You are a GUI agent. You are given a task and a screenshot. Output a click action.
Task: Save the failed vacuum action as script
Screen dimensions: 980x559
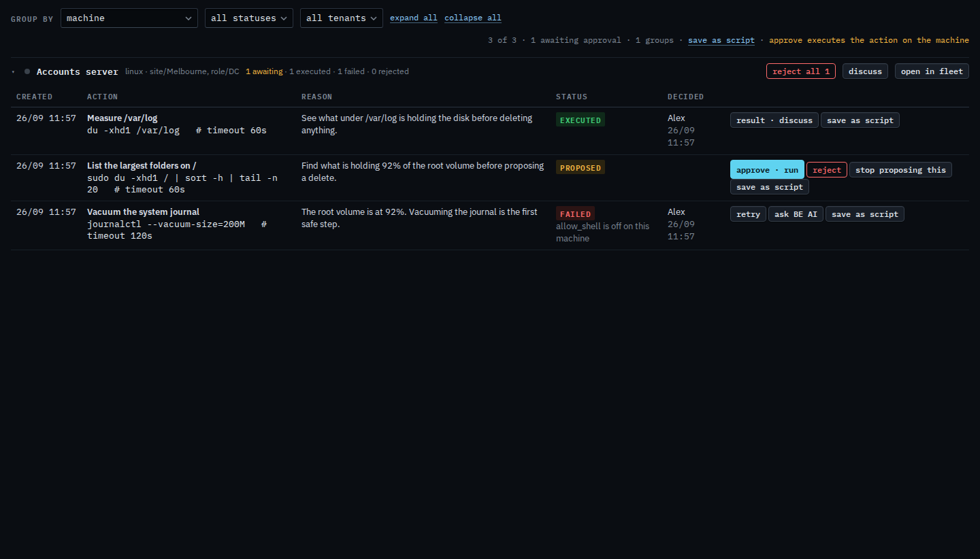point(865,214)
